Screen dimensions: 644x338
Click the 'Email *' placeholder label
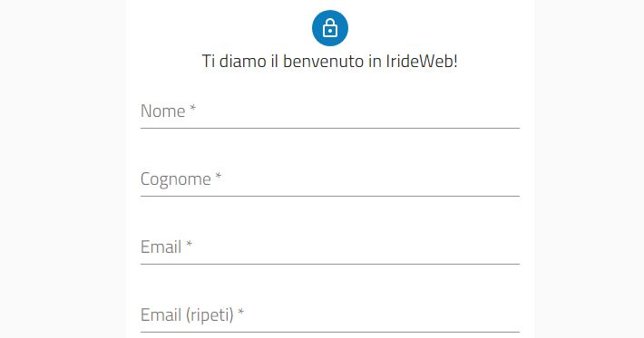(x=166, y=247)
